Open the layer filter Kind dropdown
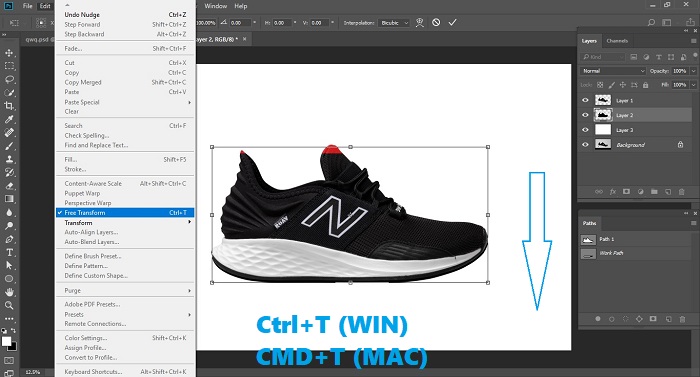Image resolution: width=700 pixels, height=377 pixels. 603,57
